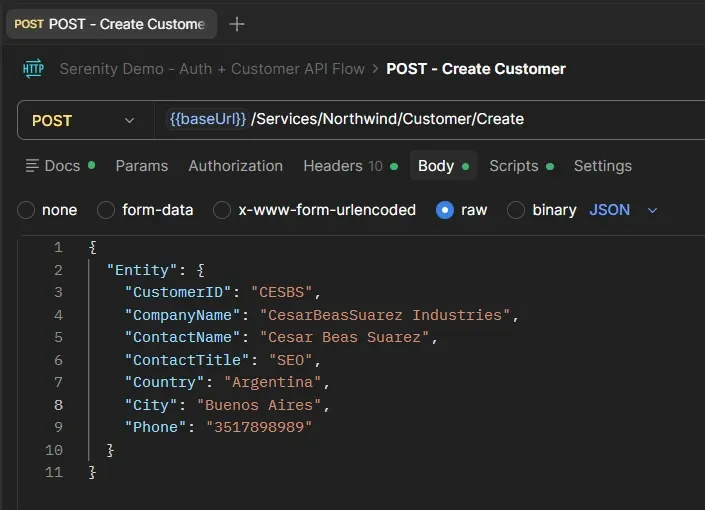Open the POST method dropdown
Image resolution: width=705 pixels, height=510 pixels.
[x=85, y=120]
